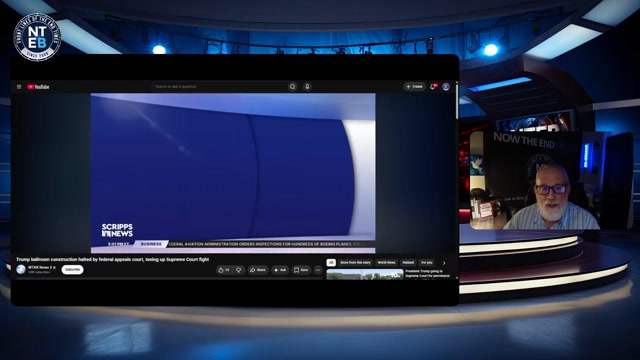This screenshot has height=360, width=640.
Task: Focus the YouTube search input field
Action: 219,87
